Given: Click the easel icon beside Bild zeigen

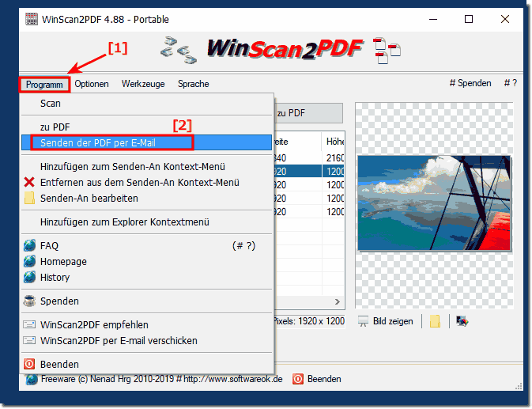Looking at the screenshot, I should (x=363, y=321).
